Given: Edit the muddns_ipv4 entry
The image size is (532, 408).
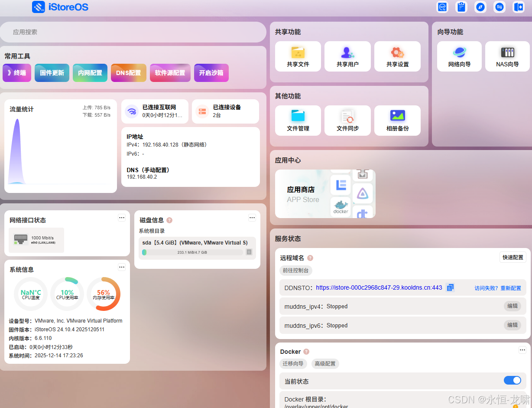Looking at the screenshot, I should 513,306.
